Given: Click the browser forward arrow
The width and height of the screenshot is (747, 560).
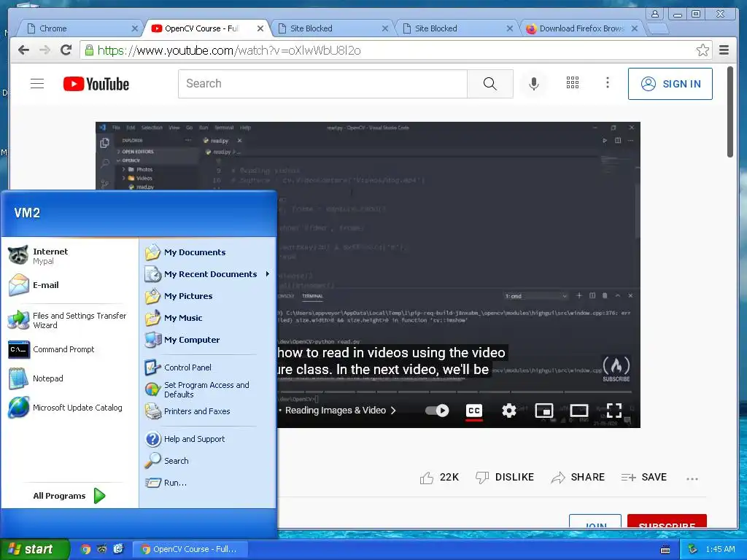Looking at the screenshot, I should [44, 50].
